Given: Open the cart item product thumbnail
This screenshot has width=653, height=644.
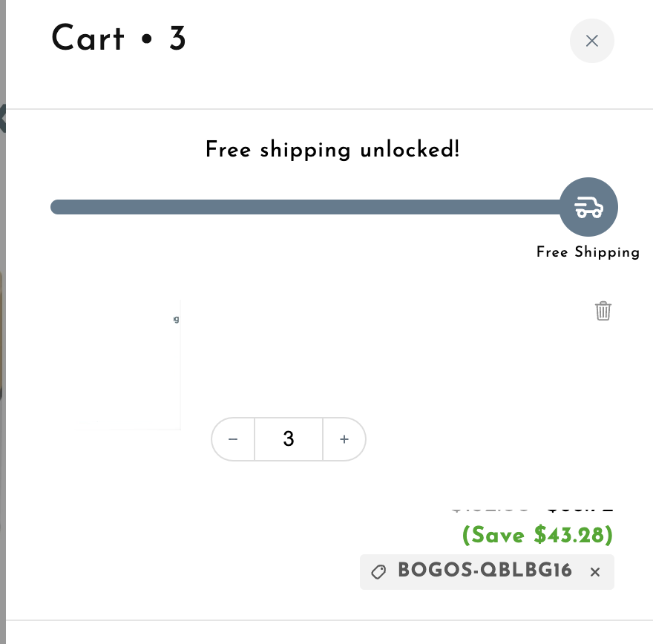Looking at the screenshot, I should coord(141,364).
